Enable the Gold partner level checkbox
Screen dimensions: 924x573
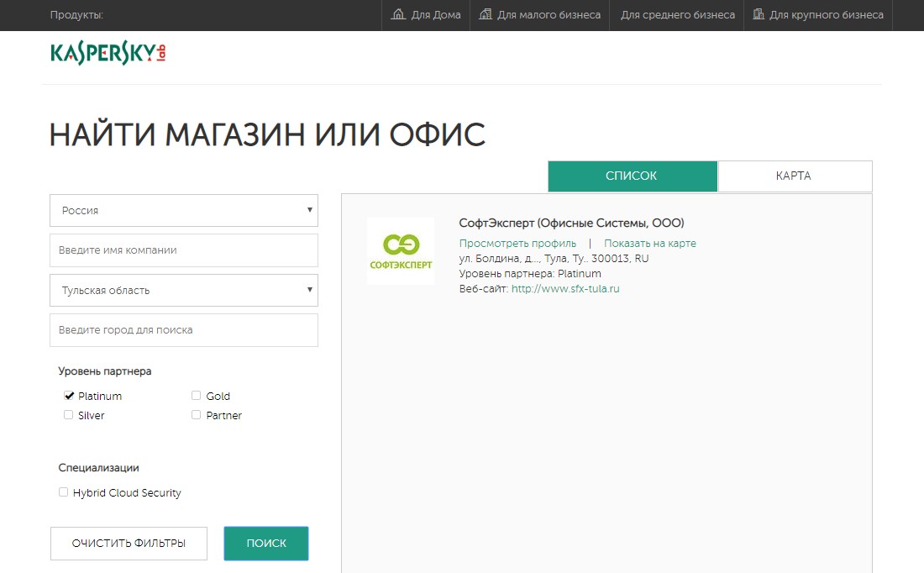[196, 396]
